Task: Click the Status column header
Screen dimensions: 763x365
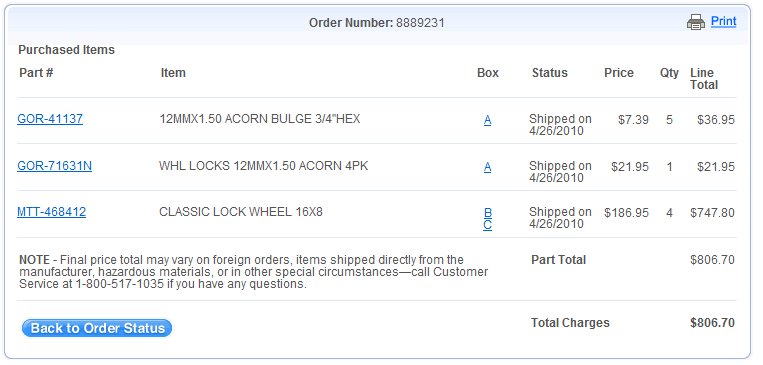Action: [550, 73]
